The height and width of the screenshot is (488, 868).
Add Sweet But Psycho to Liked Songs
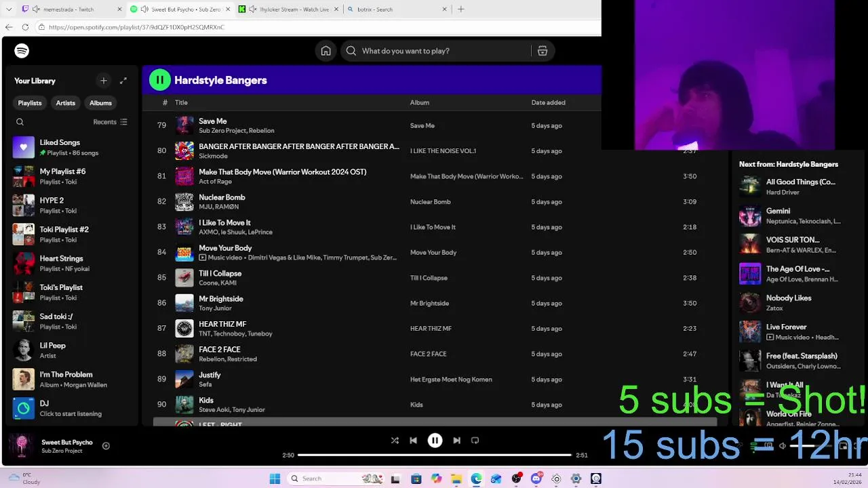click(x=106, y=446)
